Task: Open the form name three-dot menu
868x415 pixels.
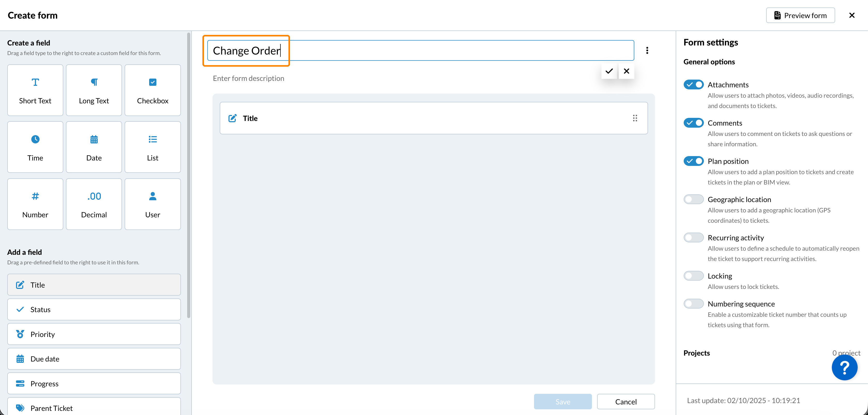Action: (647, 51)
